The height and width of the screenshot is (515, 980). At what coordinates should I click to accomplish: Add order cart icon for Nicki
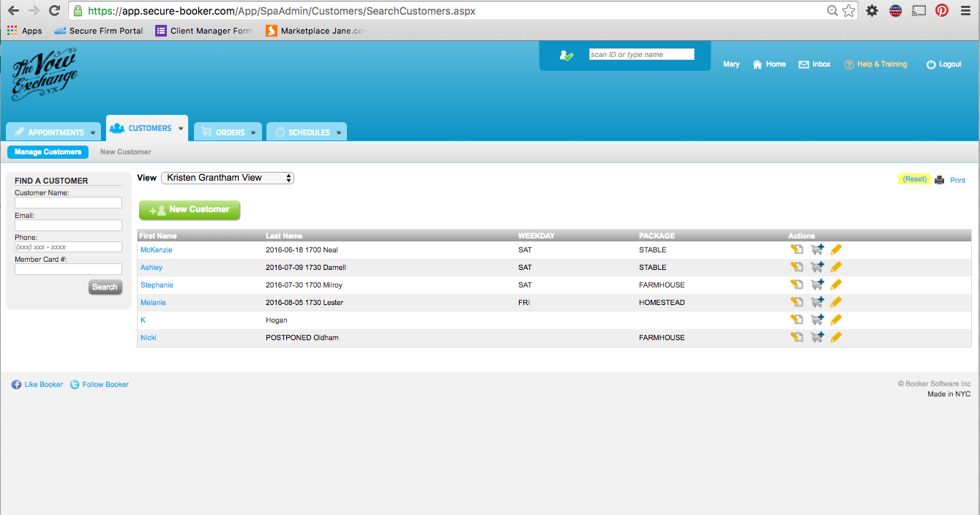pyautogui.click(x=817, y=337)
